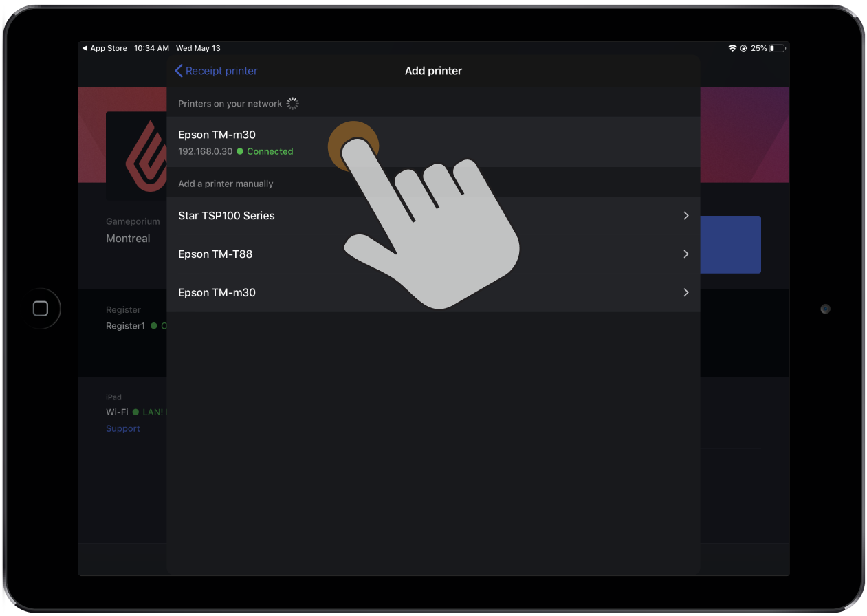Screen dimensions: 867x616
Task: Click the blue button behind the dialog
Action: coord(730,245)
